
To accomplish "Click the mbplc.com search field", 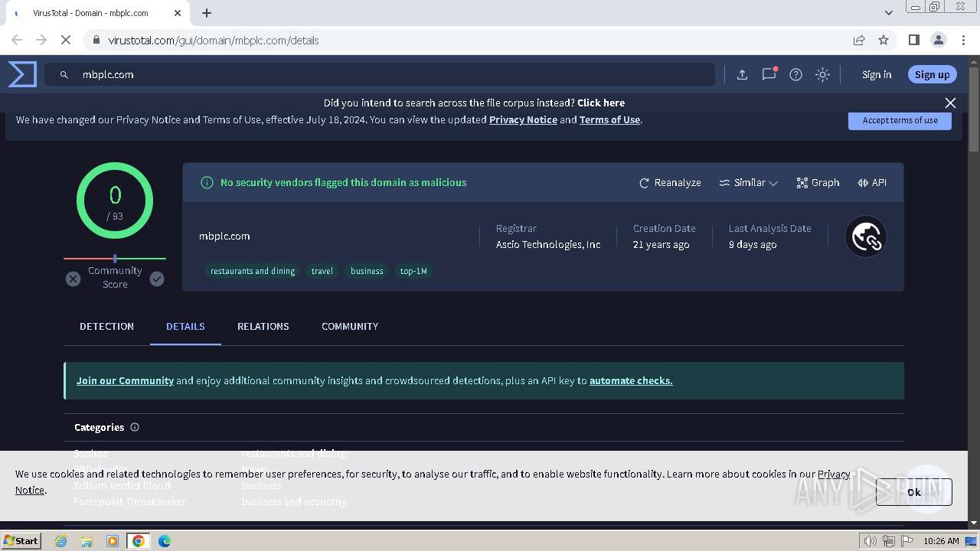I will pos(380,74).
